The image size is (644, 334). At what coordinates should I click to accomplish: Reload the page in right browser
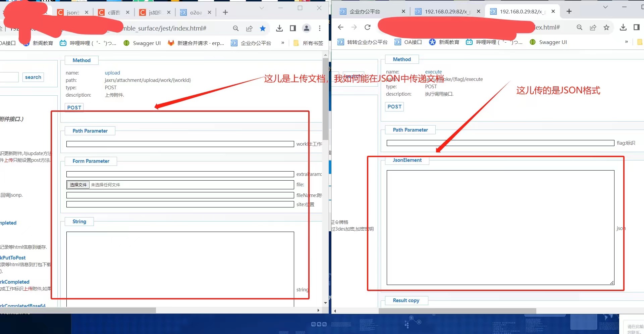(368, 27)
